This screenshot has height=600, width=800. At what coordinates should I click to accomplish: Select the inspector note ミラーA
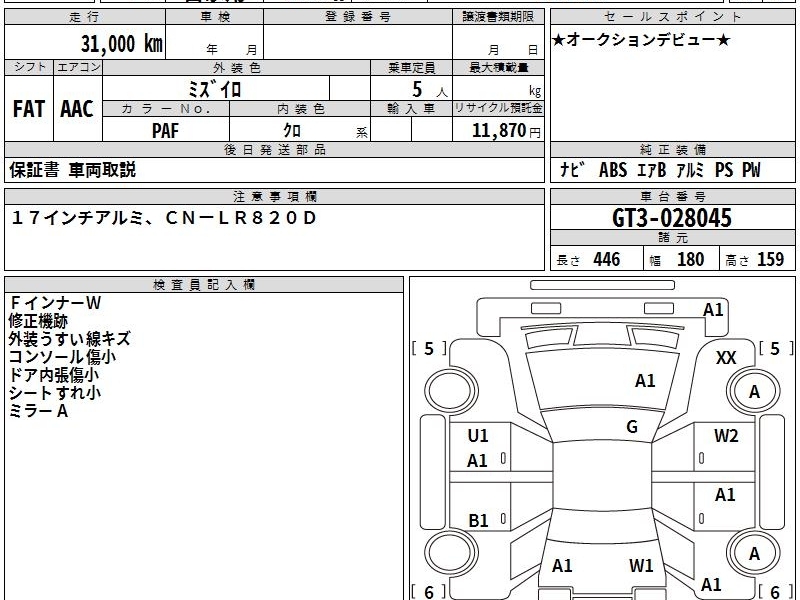click(x=38, y=411)
